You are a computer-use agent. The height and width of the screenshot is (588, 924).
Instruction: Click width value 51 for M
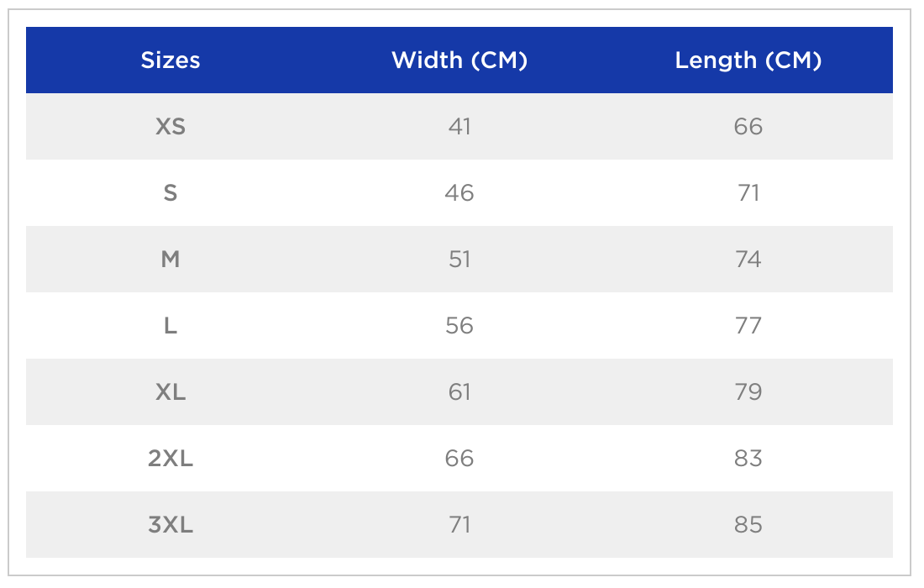tap(459, 260)
